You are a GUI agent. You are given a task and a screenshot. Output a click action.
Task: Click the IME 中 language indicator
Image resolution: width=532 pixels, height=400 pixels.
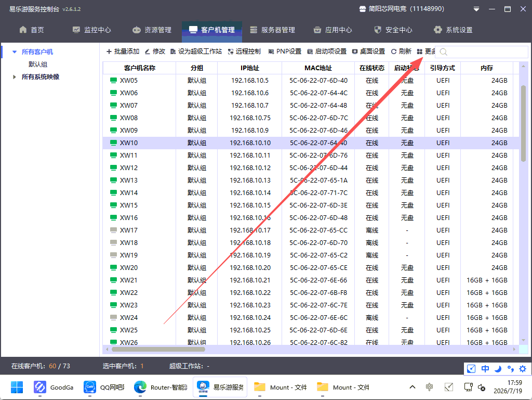485,369
